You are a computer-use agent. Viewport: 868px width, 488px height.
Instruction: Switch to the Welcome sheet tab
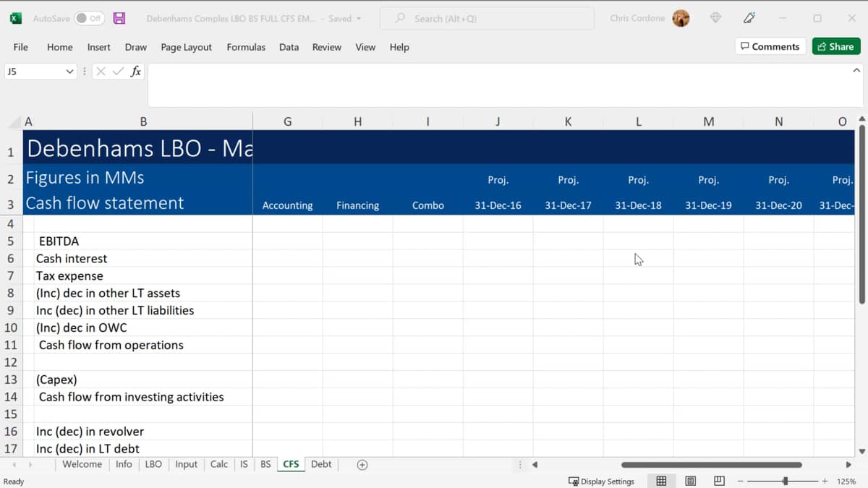tap(82, 464)
